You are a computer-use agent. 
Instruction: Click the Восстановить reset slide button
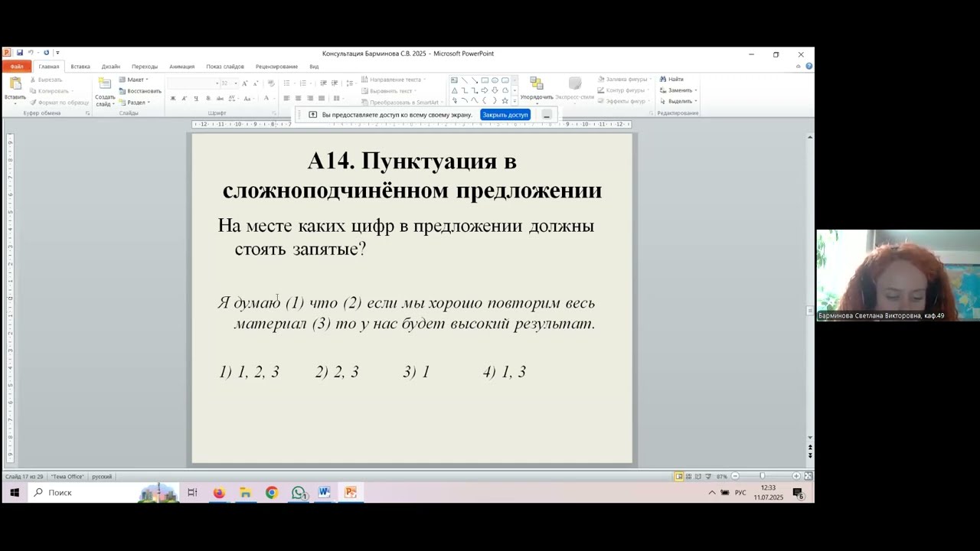point(139,91)
